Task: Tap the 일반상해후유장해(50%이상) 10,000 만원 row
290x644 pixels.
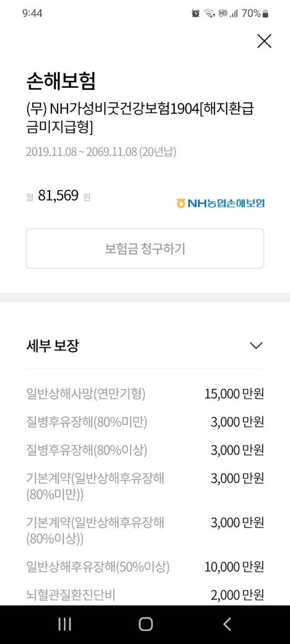Action: click(144, 567)
